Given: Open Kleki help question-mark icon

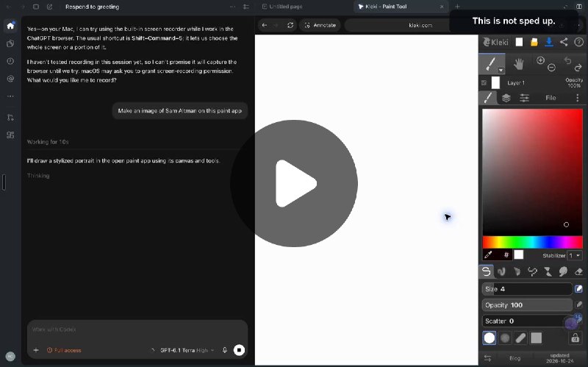Looking at the screenshot, I should [x=578, y=42].
